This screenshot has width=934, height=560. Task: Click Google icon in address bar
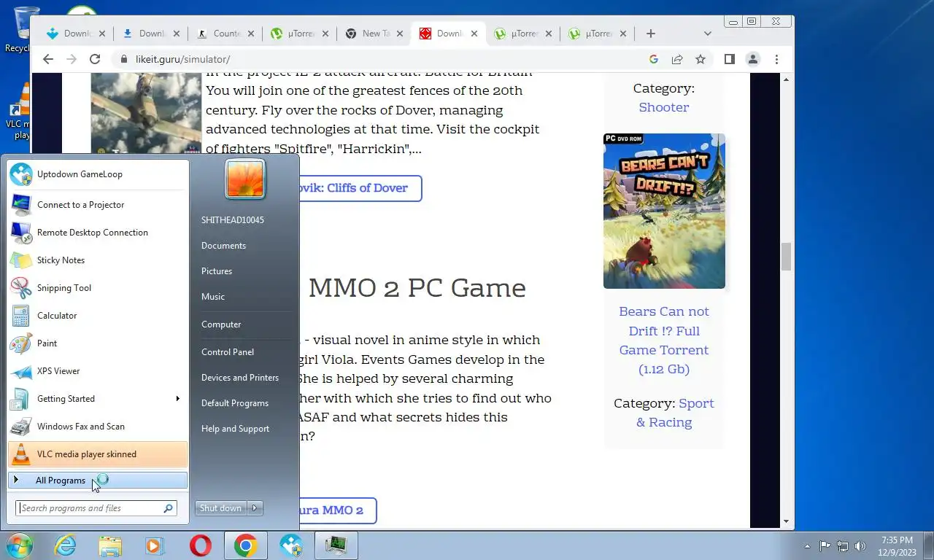coord(654,59)
